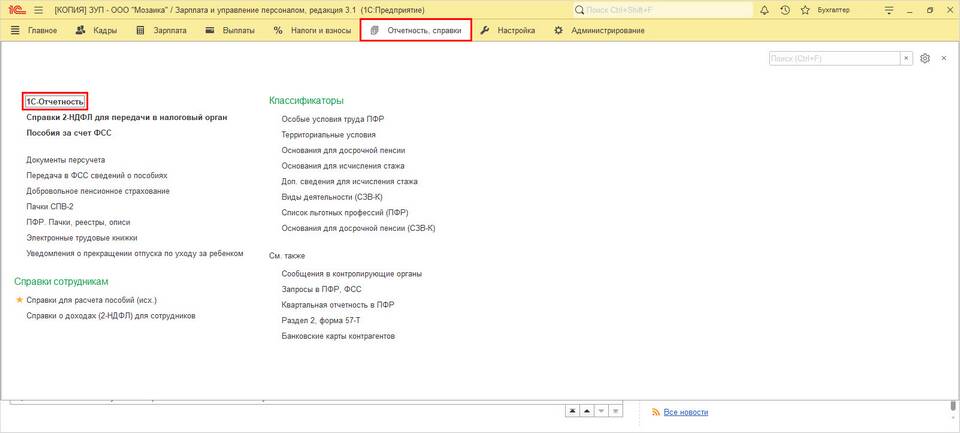The image size is (960, 433).
Task: Open the Выплаты section
Action: tap(230, 31)
